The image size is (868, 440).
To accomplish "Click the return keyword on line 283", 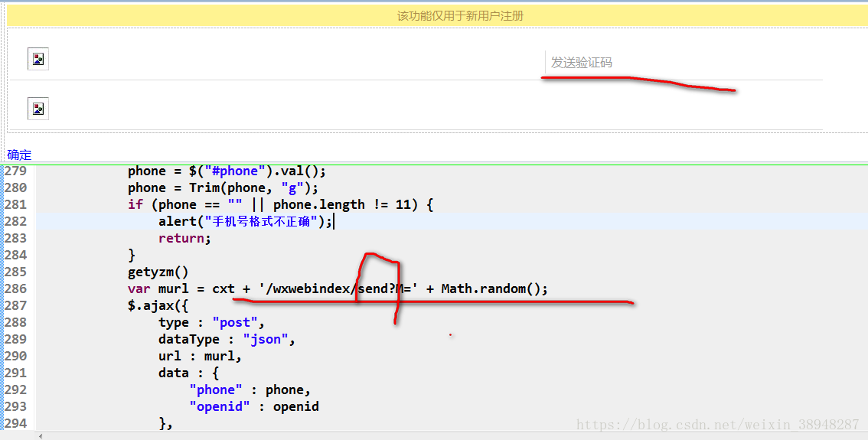I will (x=181, y=239).
